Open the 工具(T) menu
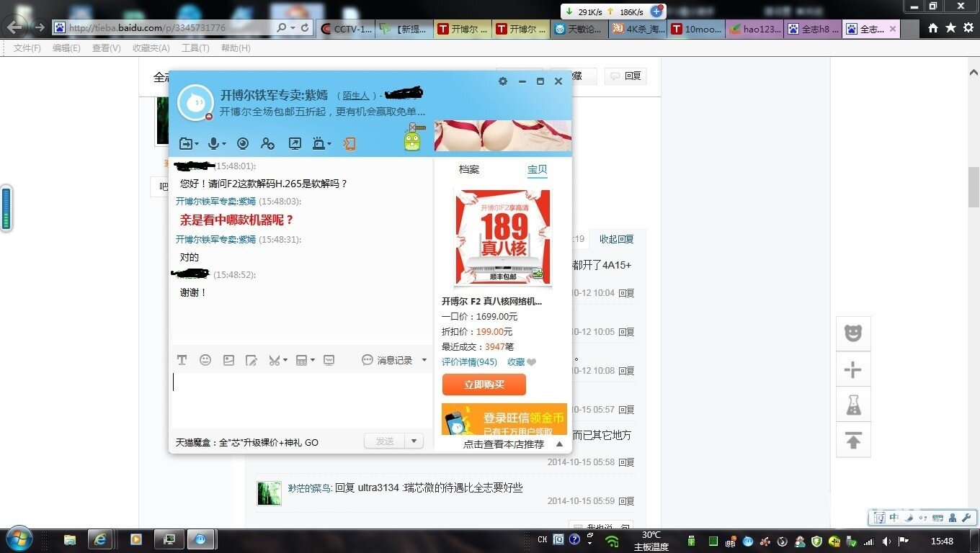 195,48
